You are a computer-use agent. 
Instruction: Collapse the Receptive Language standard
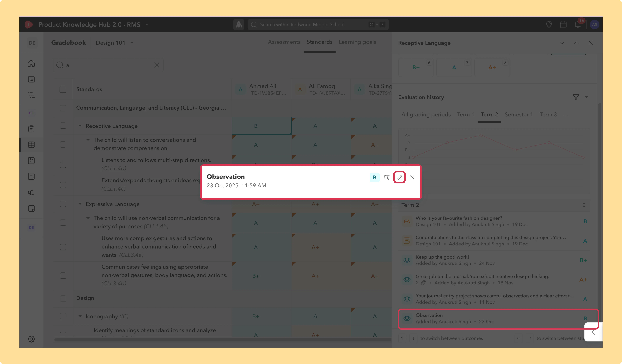pyautogui.click(x=80, y=126)
